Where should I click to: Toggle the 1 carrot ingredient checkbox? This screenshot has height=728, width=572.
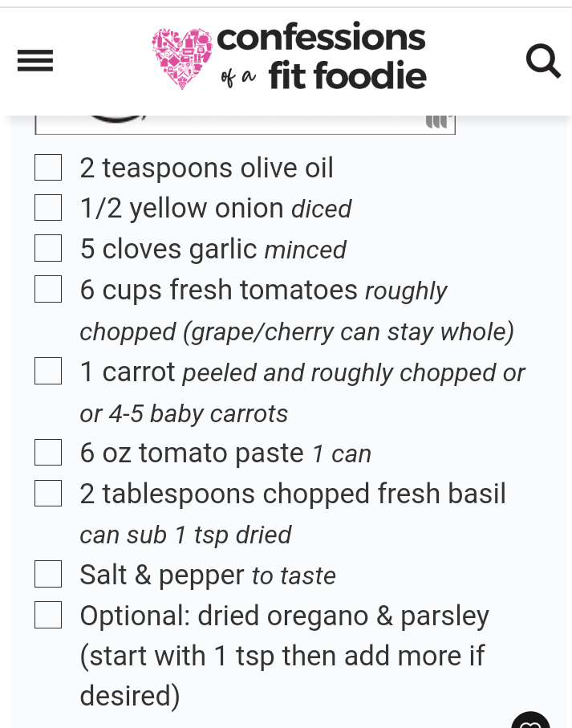click(x=48, y=372)
